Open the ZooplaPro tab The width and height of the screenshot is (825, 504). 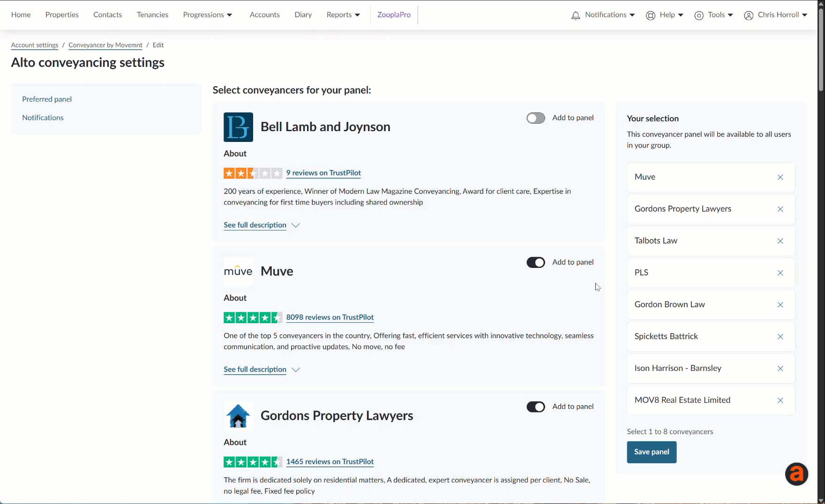(394, 15)
